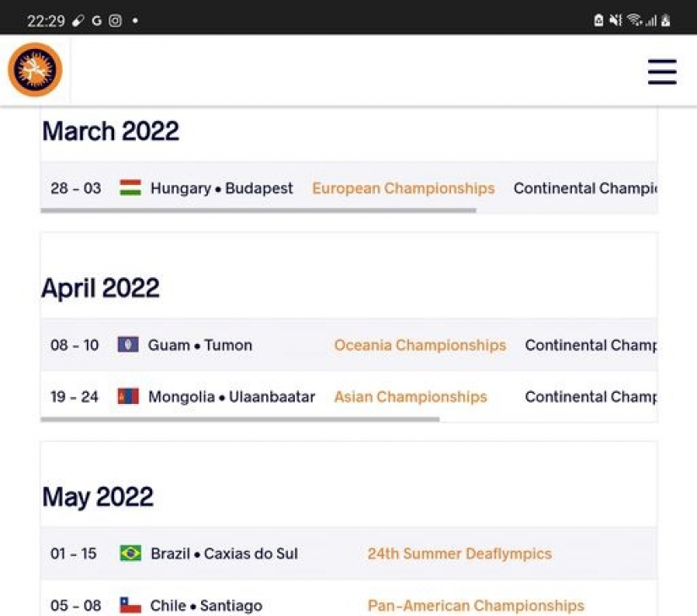This screenshot has width=697, height=616.
Task: Click the Guam flag icon
Action: pyautogui.click(x=128, y=345)
